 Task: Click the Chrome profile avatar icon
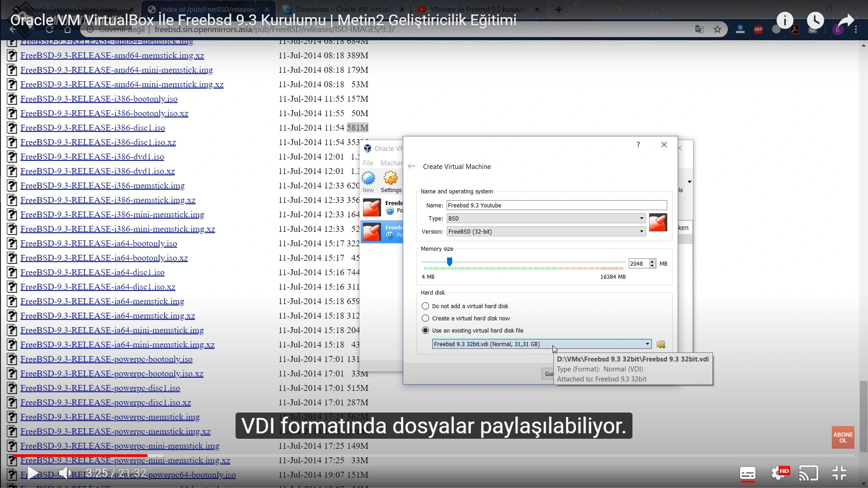point(838,29)
